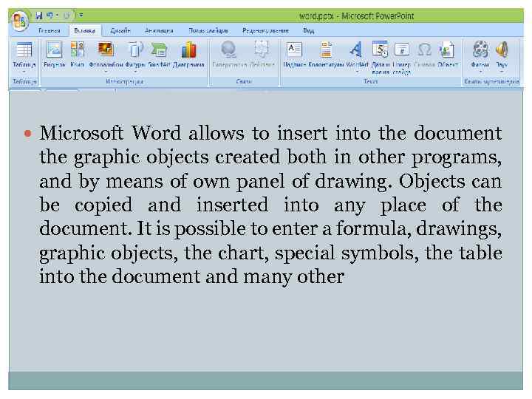This screenshot has height=399, width=532.
Task: Click the words "many other" ending the paragraph
Action: pos(294,276)
